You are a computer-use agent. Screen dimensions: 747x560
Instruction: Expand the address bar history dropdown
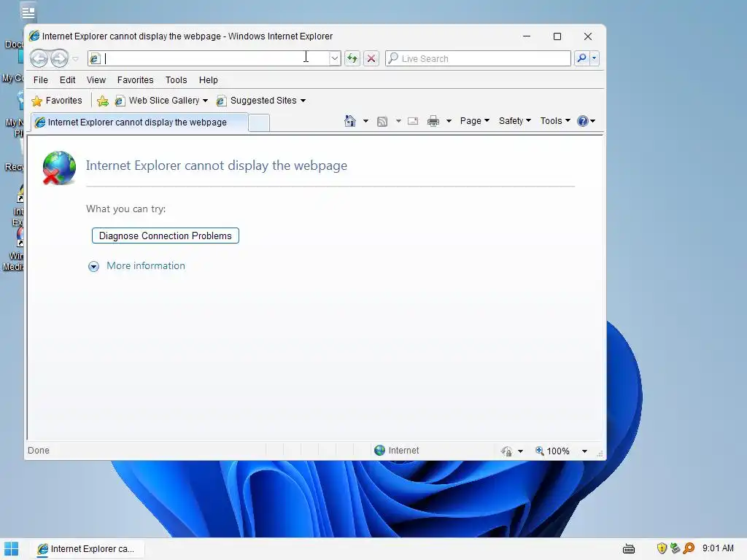(335, 58)
